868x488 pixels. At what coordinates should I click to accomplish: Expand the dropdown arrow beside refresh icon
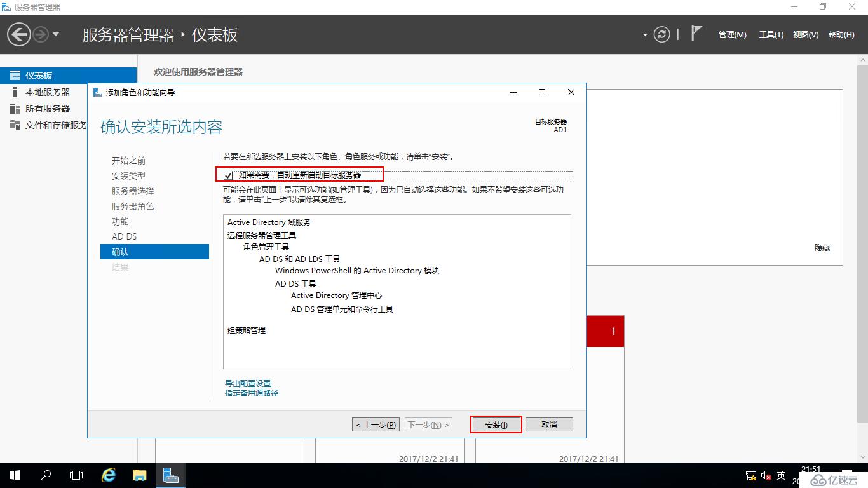tap(645, 35)
